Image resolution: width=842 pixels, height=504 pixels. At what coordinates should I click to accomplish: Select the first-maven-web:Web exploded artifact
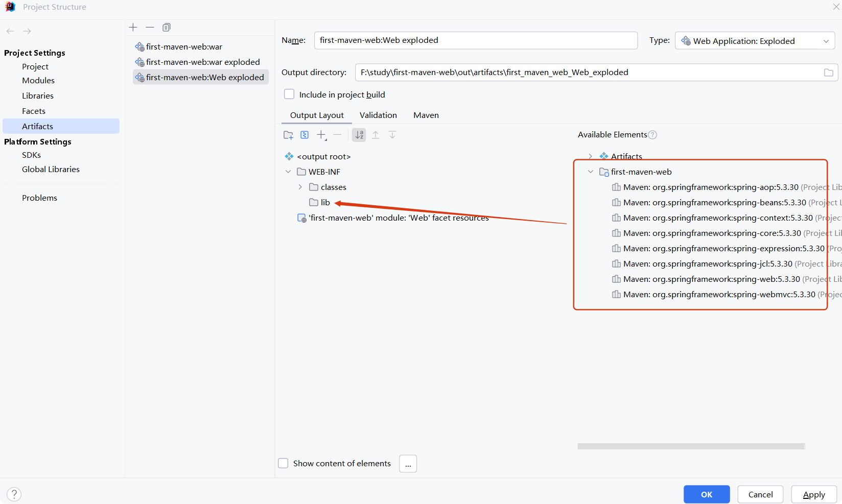201,78
